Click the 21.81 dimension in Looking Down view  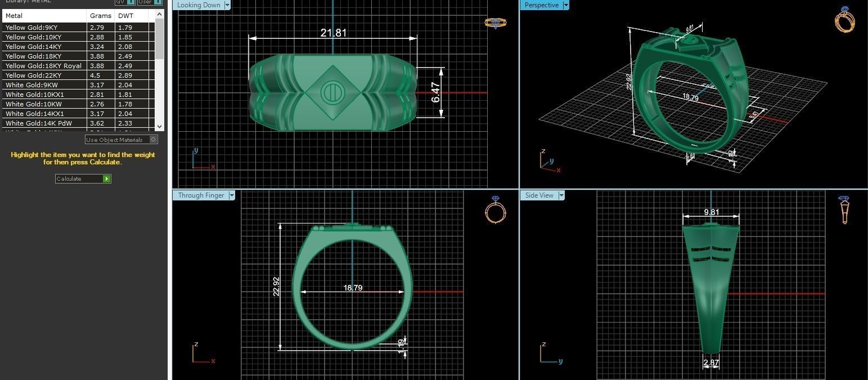(x=334, y=33)
